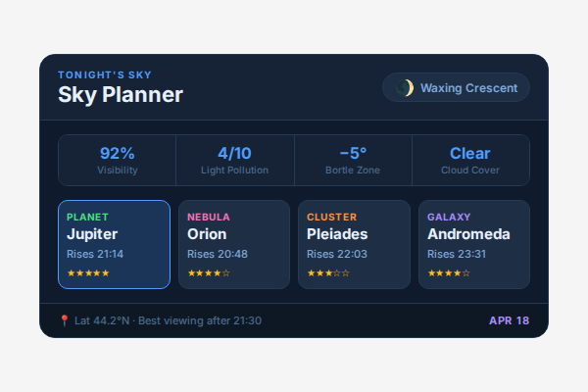
Task: Select the Jupiter planet card
Action: [x=114, y=245]
